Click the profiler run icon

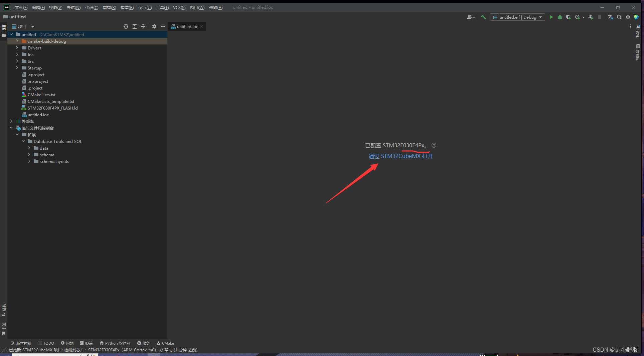click(x=578, y=17)
